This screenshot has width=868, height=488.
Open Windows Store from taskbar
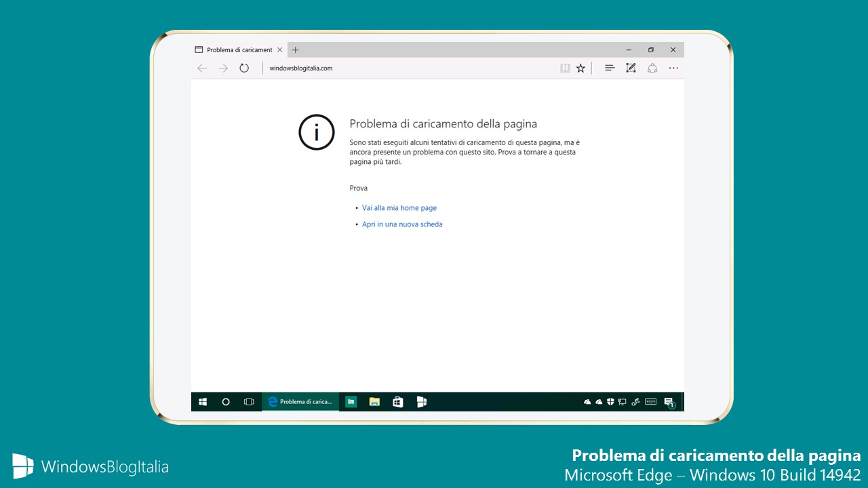click(398, 402)
